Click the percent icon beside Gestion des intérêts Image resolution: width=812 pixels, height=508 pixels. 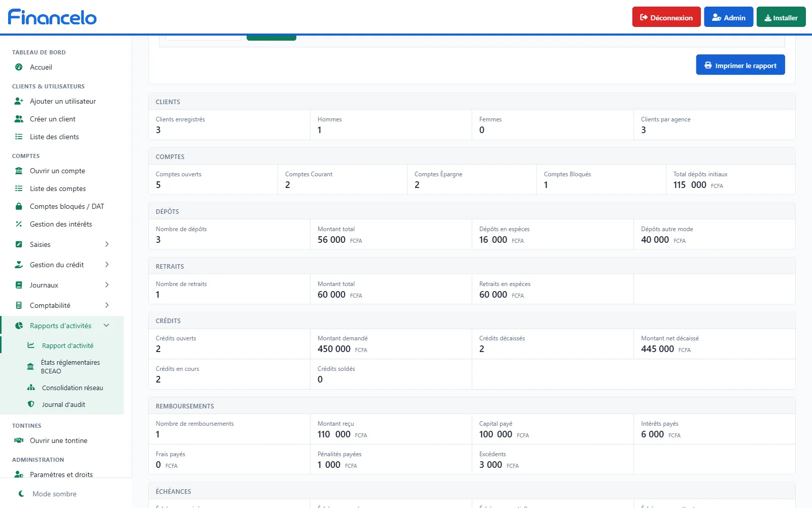[19, 224]
